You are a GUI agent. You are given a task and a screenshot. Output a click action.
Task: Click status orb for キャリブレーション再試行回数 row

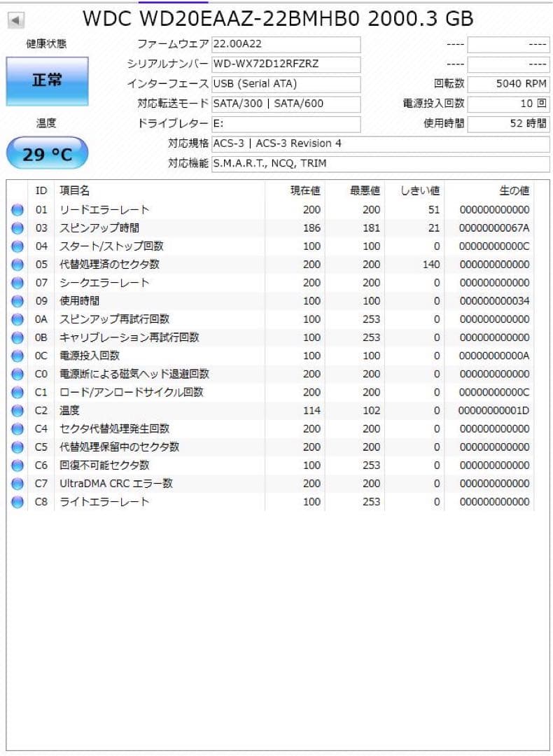pyautogui.click(x=17, y=337)
